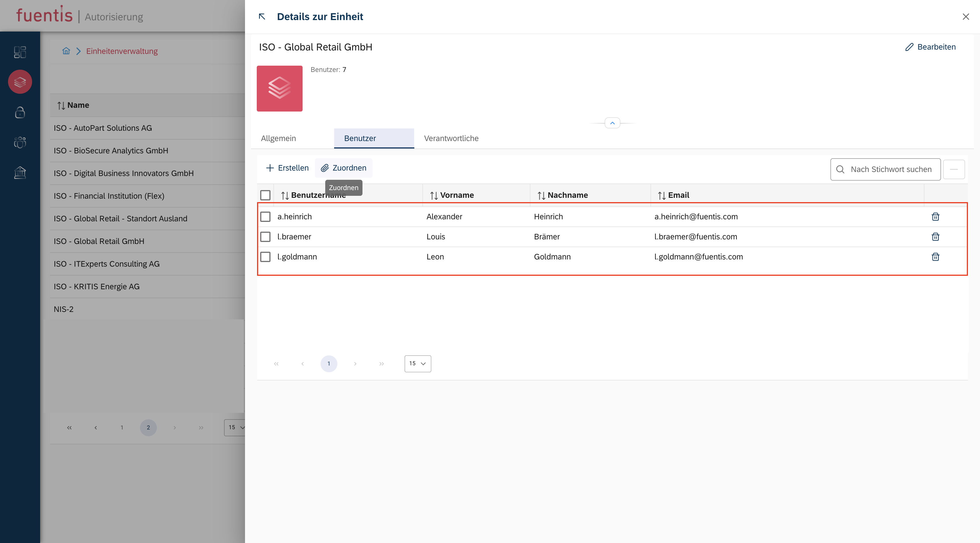Click the red unit image thumbnail
Screen dimensions: 980x543
pyautogui.click(x=279, y=88)
